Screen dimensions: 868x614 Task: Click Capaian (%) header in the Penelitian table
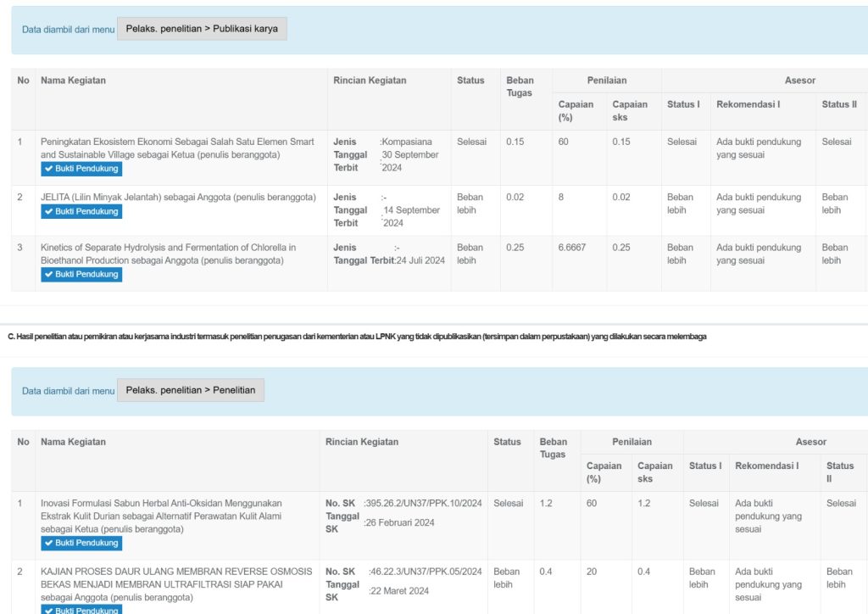pyautogui.click(x=604, y=472)
